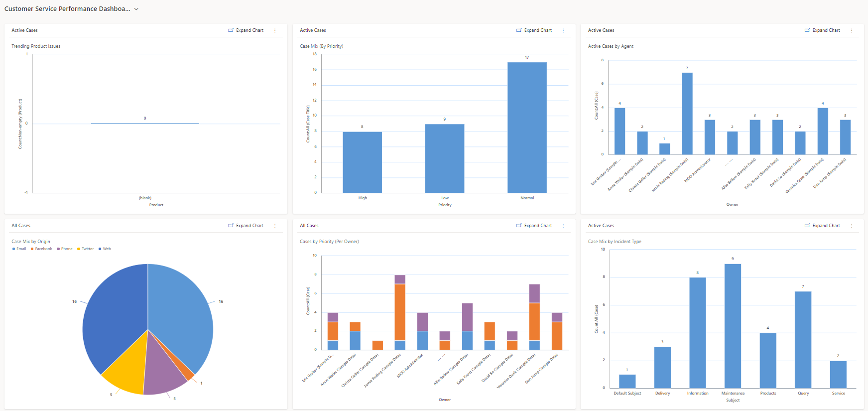
Task: Click the High priority bar
Action: (362, 162)
